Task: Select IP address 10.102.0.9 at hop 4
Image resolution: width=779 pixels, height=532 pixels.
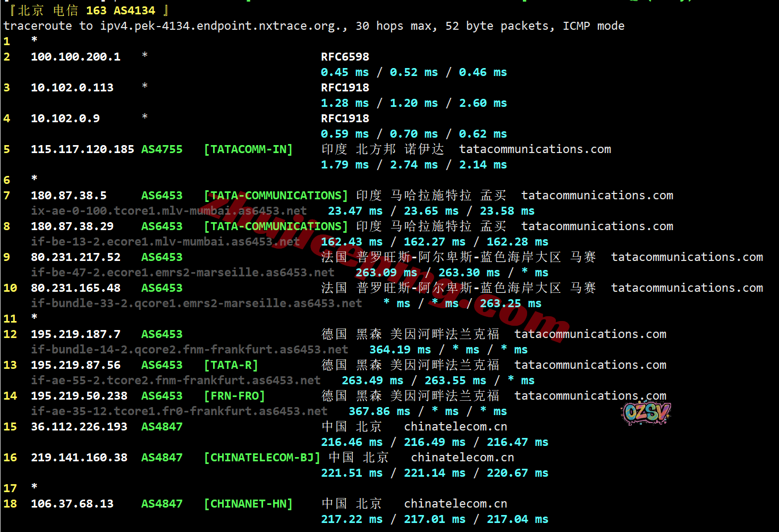Action: [65, 119]
